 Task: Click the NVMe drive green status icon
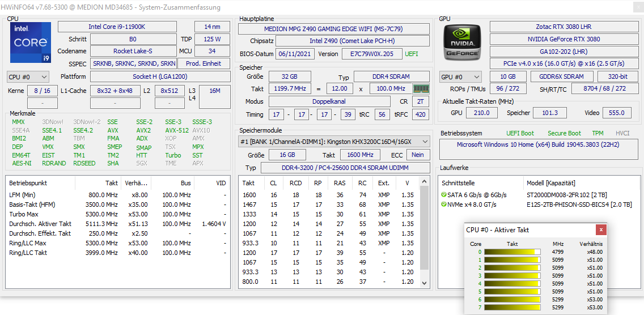pyautogui.click(x=443, y=205)
